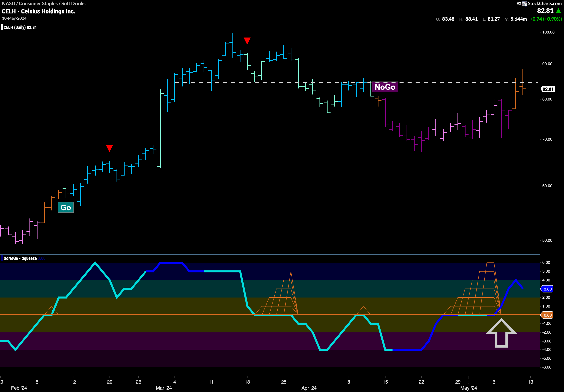Click the orange 0.00 oscillator axis tag
The image size is (564, 392).
[547, 315]
